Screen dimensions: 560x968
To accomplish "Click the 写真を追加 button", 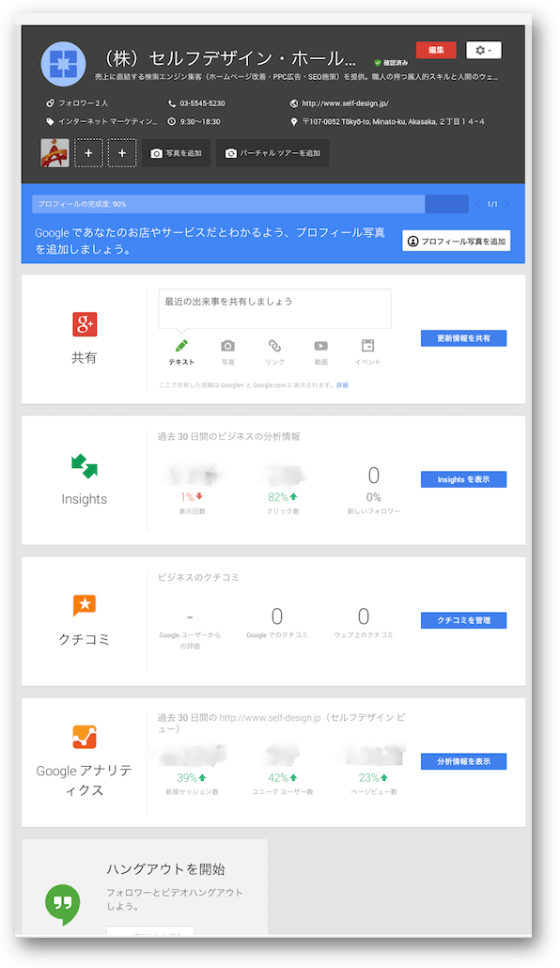I will pyautogui.click(x=176, y=153).
